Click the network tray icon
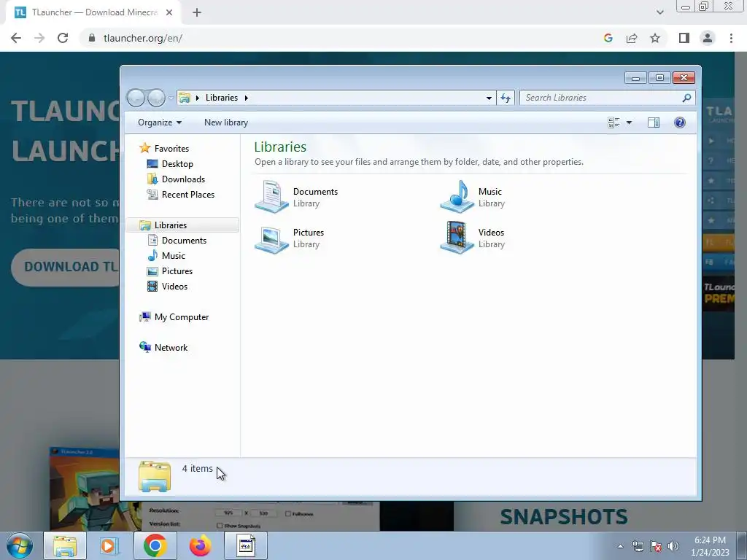This screenshot has height=560, width=747. [x=638, y=546]
